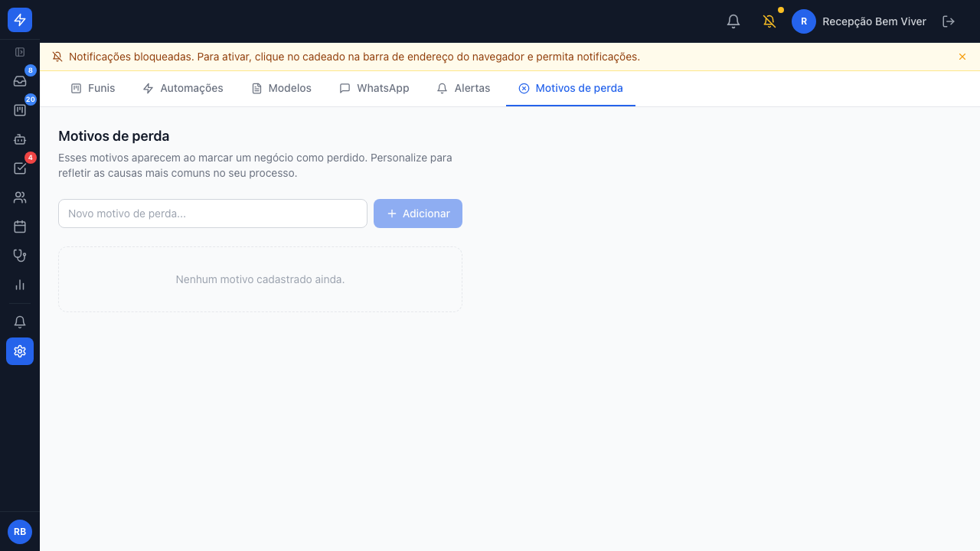
Task: Open the stethoscope icon in the sidebar
Action: [20, 256]
